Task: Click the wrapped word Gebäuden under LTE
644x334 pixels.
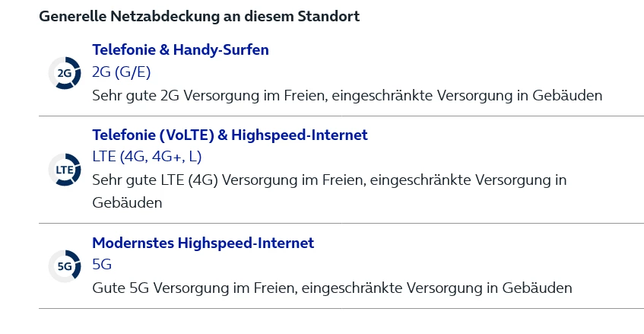Action: [x=127, y=202]
